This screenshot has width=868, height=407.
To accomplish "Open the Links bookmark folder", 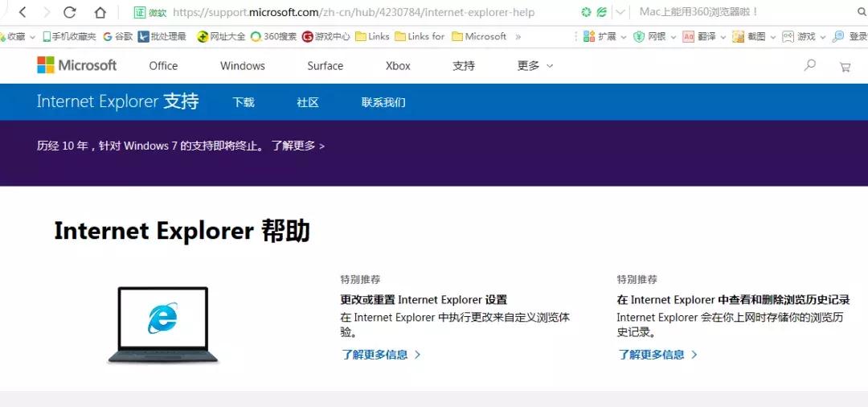I will 372,36.
